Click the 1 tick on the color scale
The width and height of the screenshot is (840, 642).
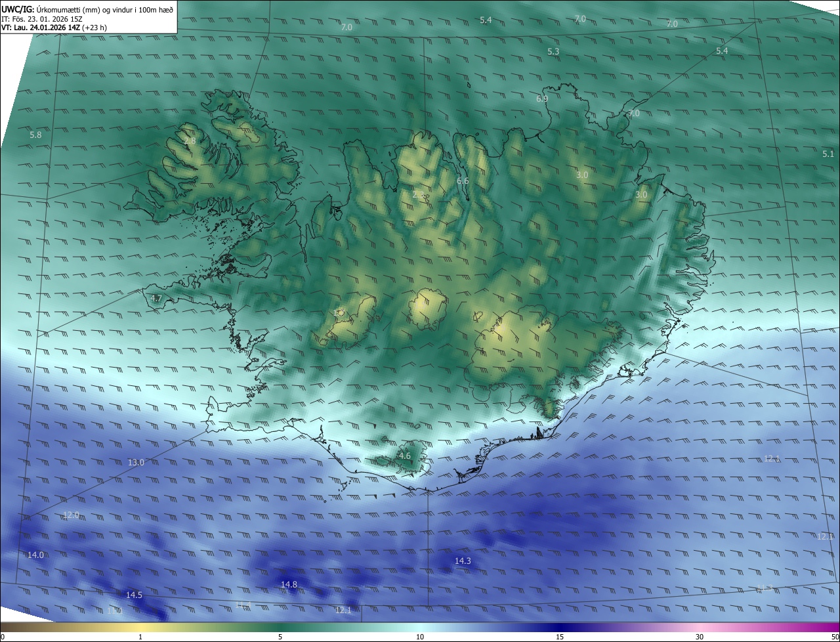(140, 637)
